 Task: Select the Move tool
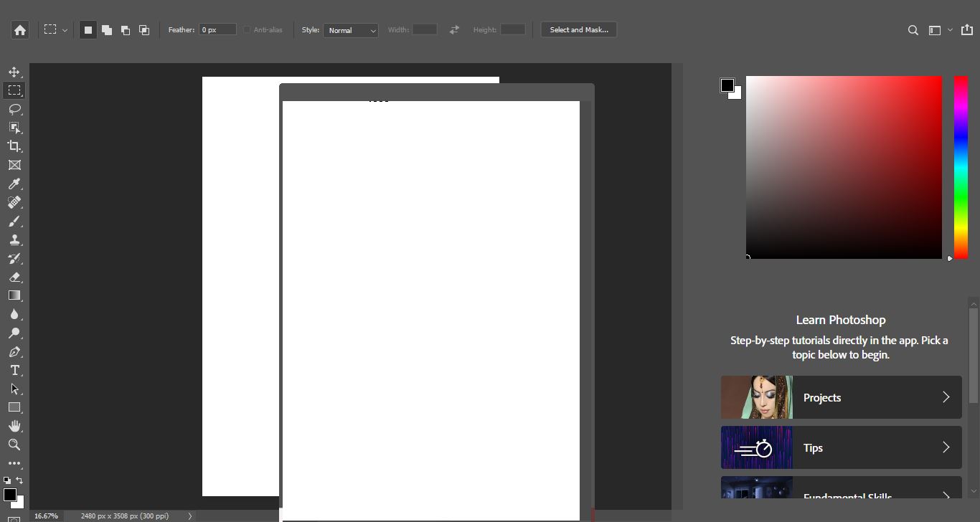[14, 71]
